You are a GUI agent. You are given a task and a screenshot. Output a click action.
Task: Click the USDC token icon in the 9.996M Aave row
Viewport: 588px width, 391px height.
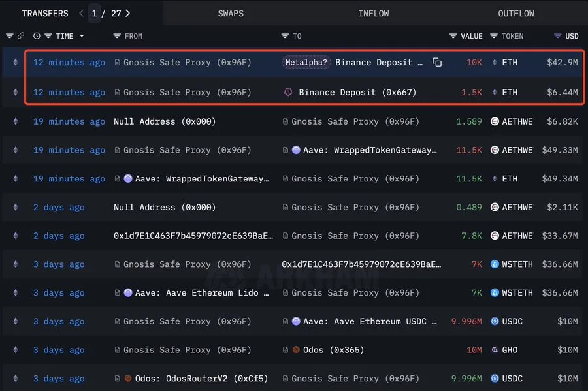click(495, 321)
